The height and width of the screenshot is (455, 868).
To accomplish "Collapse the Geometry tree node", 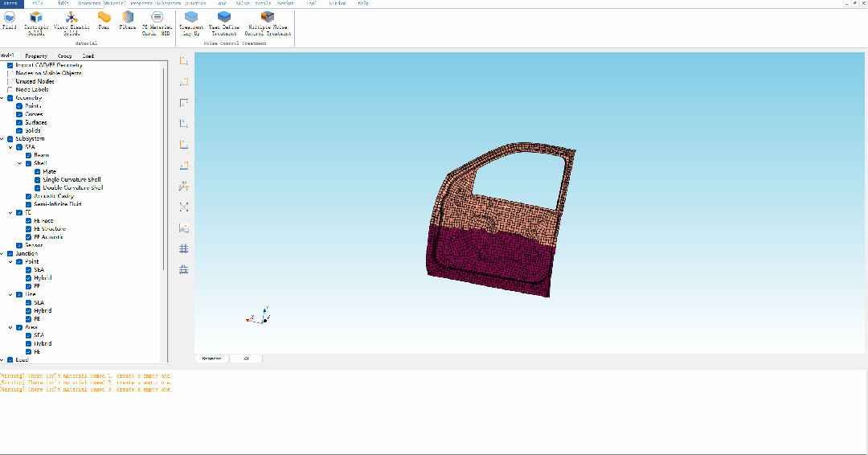I will (x=2, y=98).
